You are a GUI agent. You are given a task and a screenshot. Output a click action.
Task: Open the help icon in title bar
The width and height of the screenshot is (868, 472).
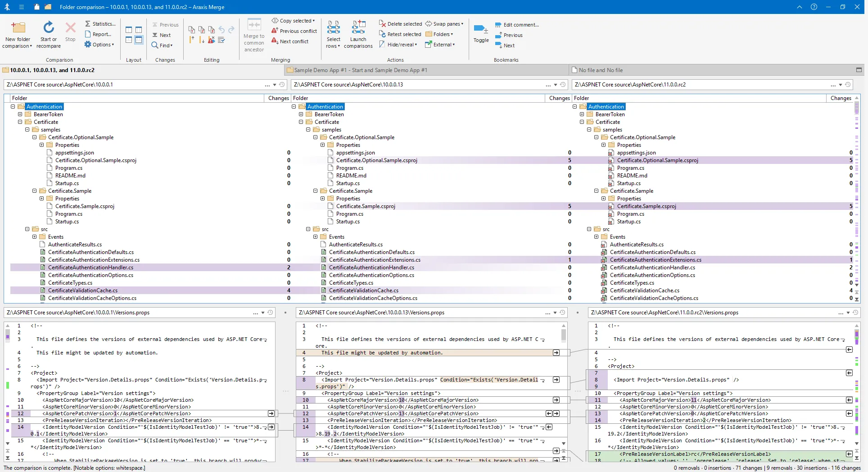(814, 7)
